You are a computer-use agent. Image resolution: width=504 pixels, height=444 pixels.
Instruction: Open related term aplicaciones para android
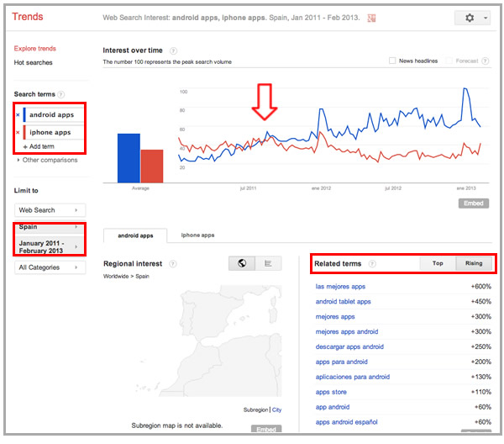point(353,377)
